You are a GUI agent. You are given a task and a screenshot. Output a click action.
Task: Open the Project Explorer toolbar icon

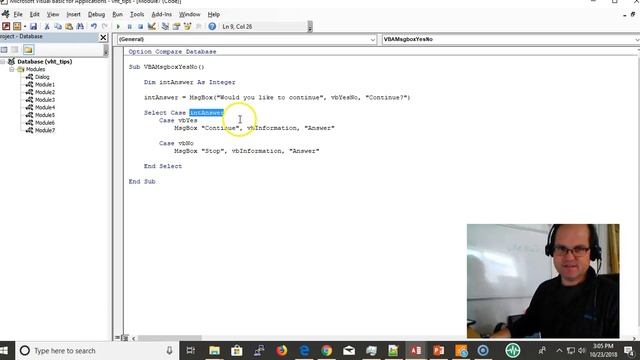pos(165,27)
